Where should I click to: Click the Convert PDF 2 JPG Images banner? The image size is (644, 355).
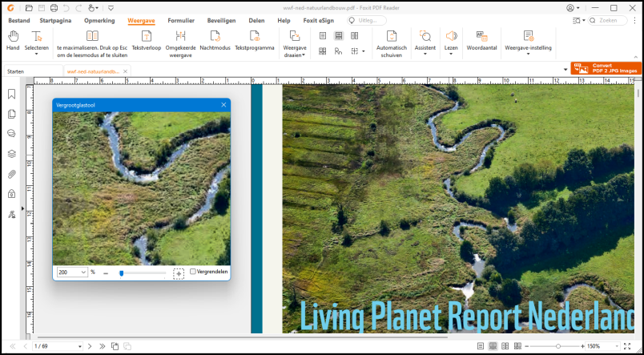tap(606, 68)
